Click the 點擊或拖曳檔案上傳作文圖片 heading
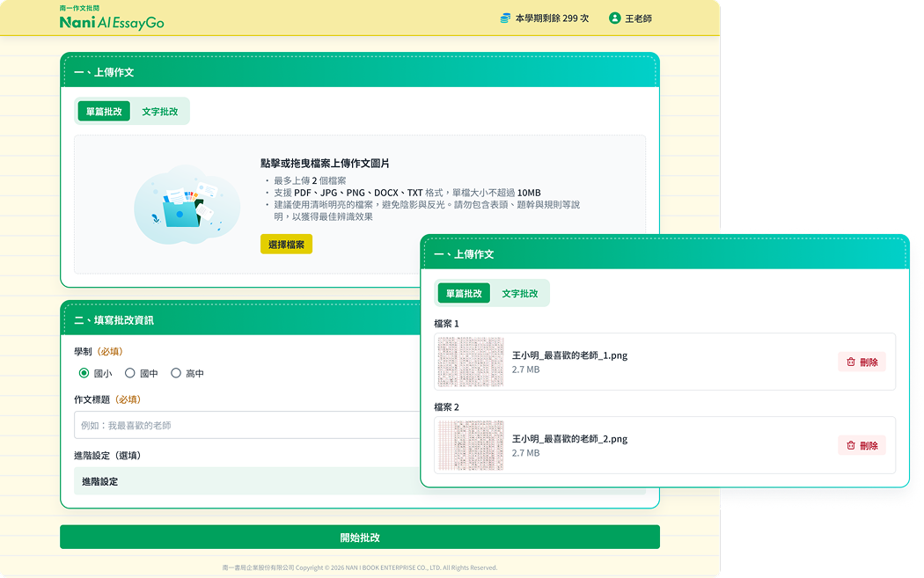This screenshot has width=924, height=578. [325, 164]
